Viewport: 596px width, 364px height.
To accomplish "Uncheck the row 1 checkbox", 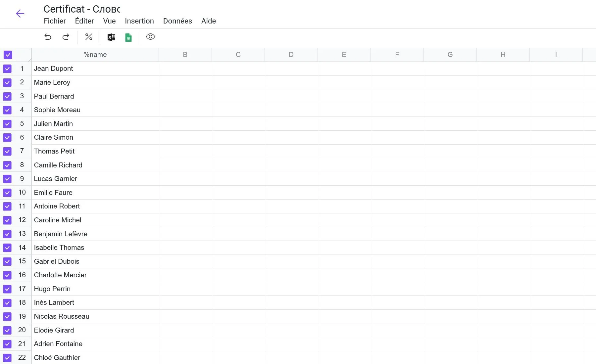I will pyautogui.click(x=7, y=68).
